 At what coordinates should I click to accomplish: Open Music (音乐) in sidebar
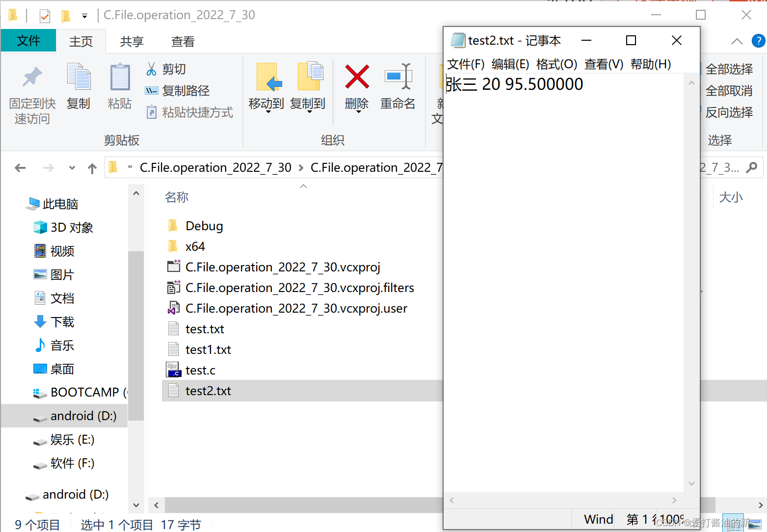tap(54, 345)
